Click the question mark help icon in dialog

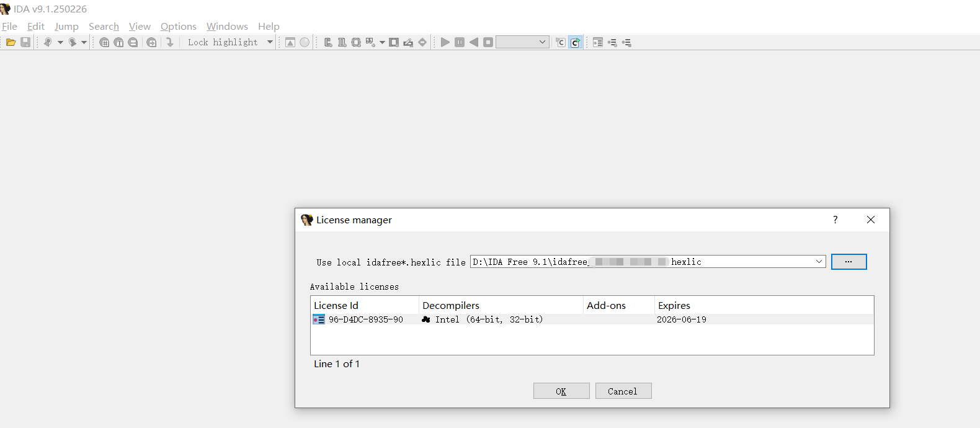835,220
